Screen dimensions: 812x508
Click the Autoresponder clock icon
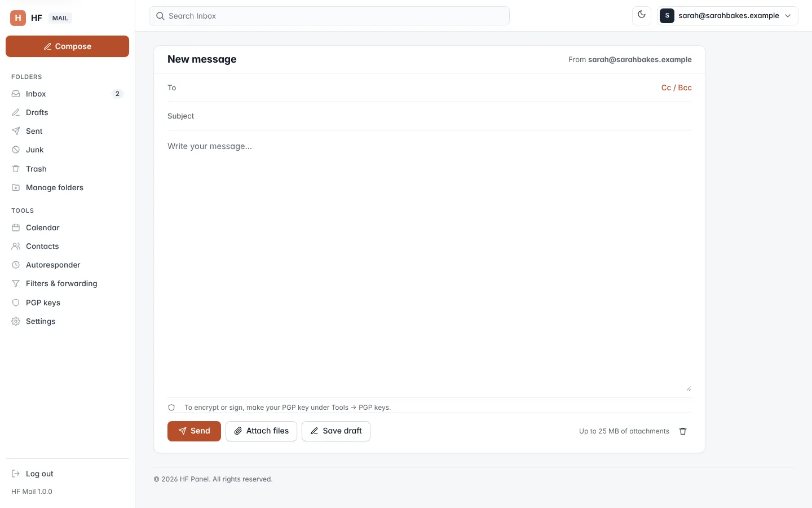click(16, 265)
